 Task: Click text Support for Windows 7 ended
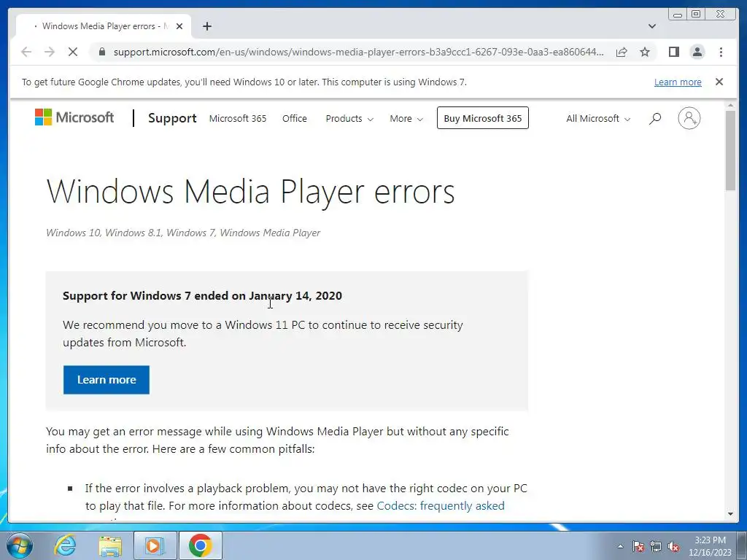202,296
